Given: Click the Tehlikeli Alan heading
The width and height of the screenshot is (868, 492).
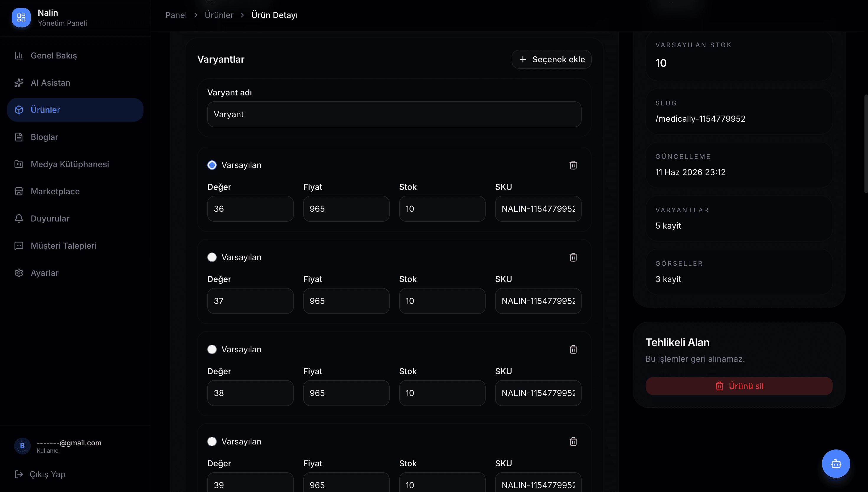Looking at the screenshot, I should 677,342.
